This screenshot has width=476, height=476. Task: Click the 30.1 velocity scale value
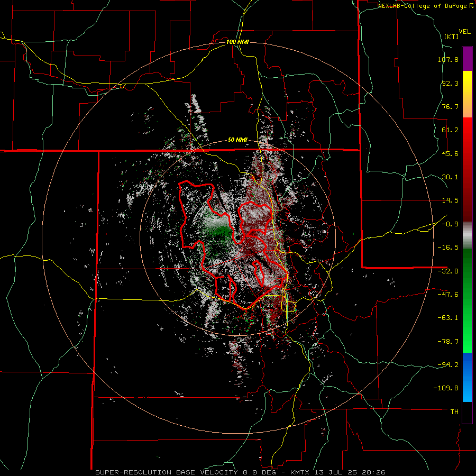(450, 177)
